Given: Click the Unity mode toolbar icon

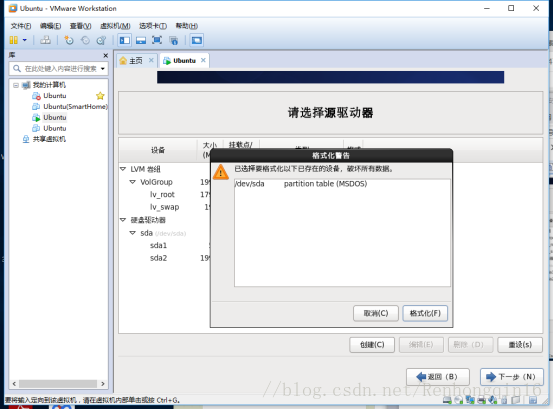Looking at the screenshot, I should pyautogui.click(x=174, y=40).
